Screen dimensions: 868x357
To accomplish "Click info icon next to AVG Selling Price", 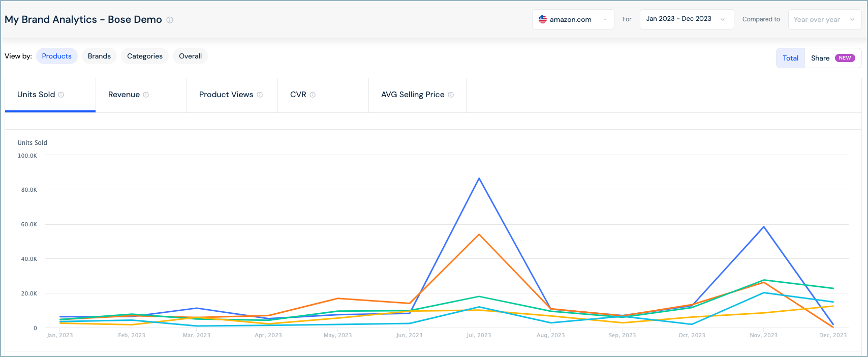I will click(x=451, y=95).
